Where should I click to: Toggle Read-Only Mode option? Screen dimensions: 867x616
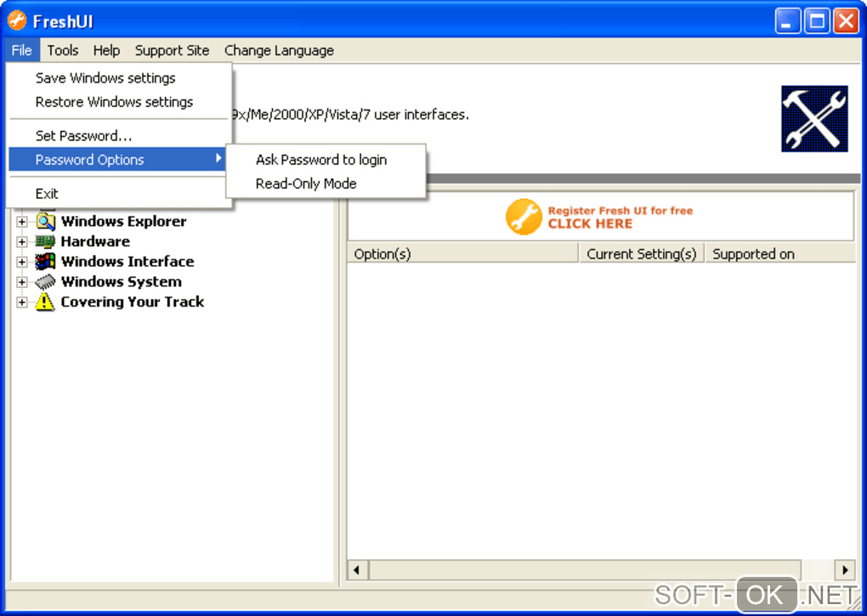[326, 184]
